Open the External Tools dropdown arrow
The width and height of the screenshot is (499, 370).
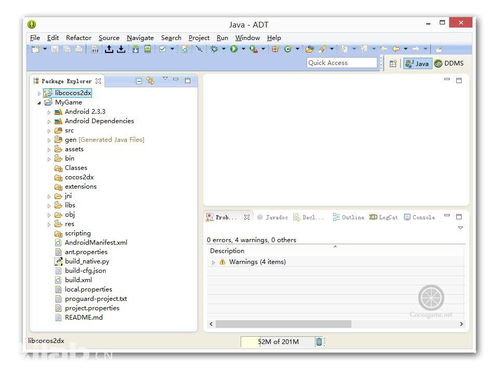click(263, 49)
